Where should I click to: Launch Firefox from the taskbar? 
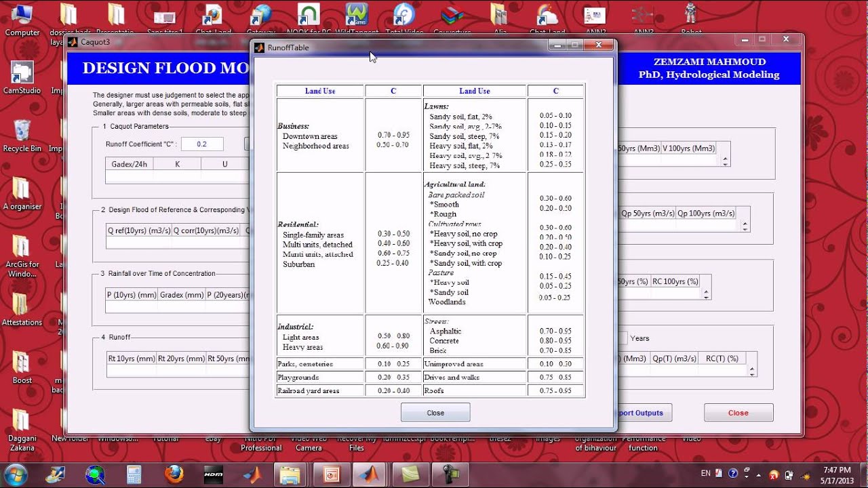click(174, 474)
